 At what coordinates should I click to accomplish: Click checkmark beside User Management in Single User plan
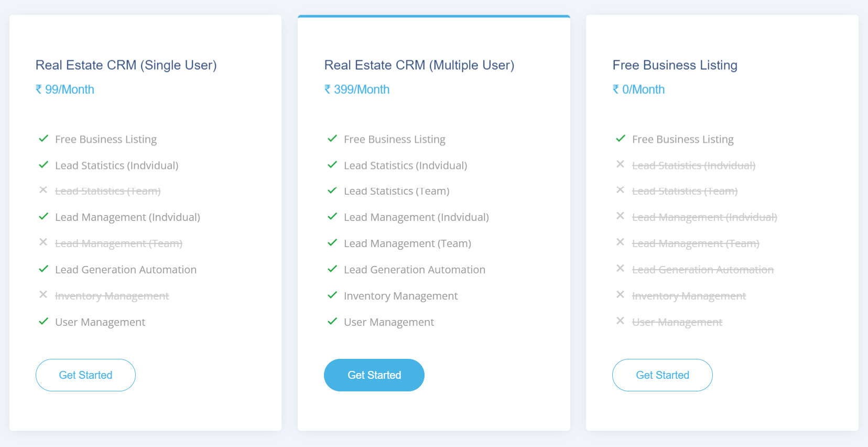tap(44, 321)
